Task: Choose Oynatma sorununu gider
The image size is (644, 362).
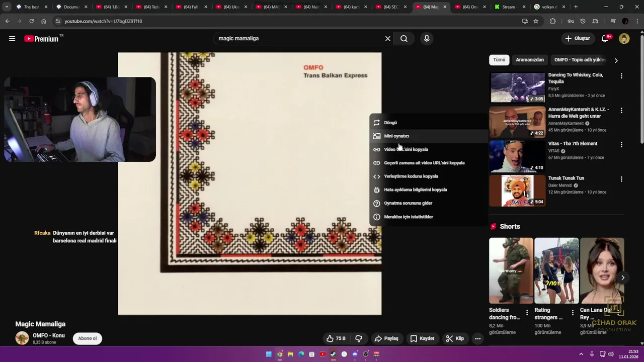Action: click(x=428, y=203)
